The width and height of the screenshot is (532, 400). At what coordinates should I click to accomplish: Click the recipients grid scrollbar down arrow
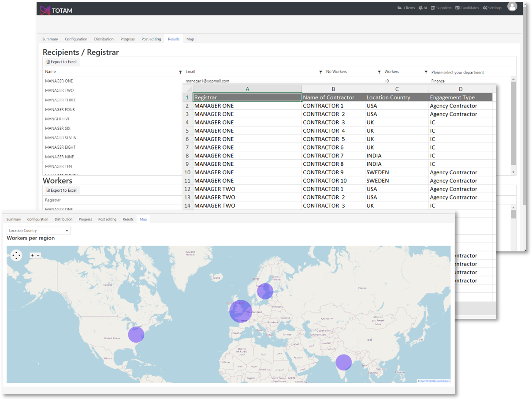pos(513,172)
